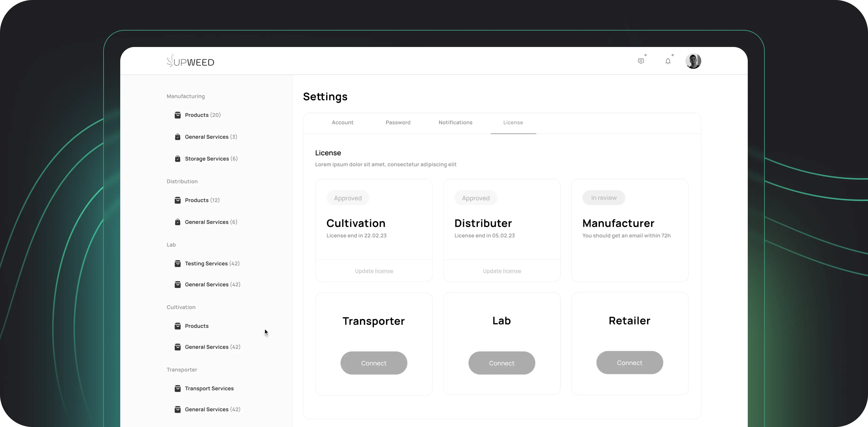Click the Transporter General Services icon

(178, 409)
